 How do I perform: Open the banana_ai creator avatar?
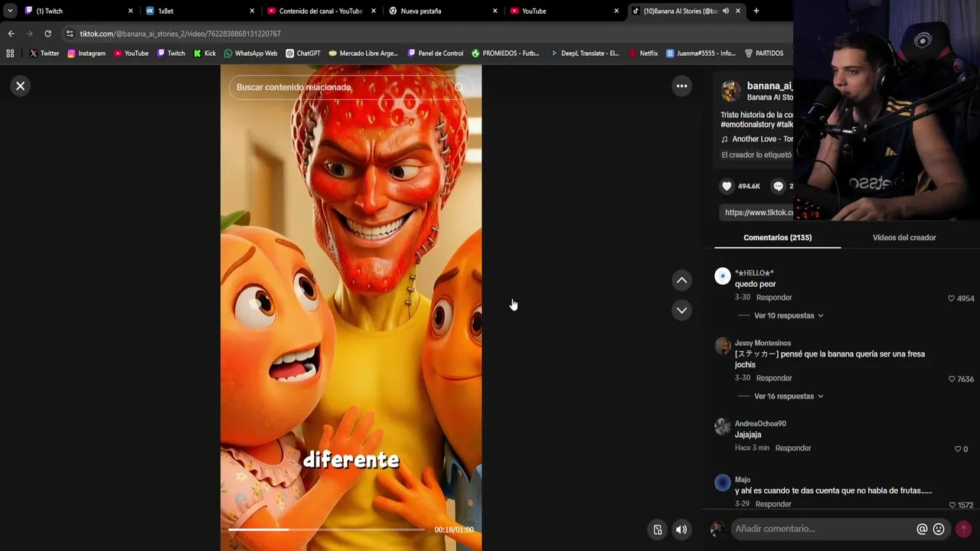pos(731,91)
